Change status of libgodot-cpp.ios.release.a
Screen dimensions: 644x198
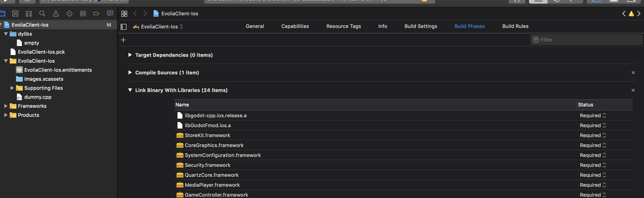[593, 115]
